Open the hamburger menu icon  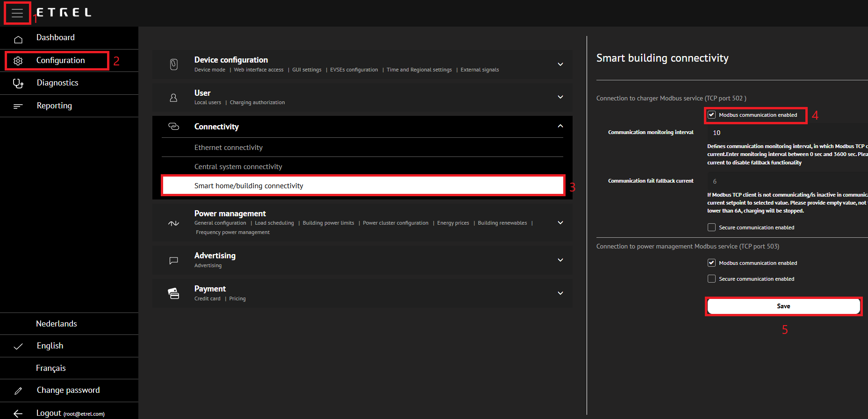[x=17, y=13]
